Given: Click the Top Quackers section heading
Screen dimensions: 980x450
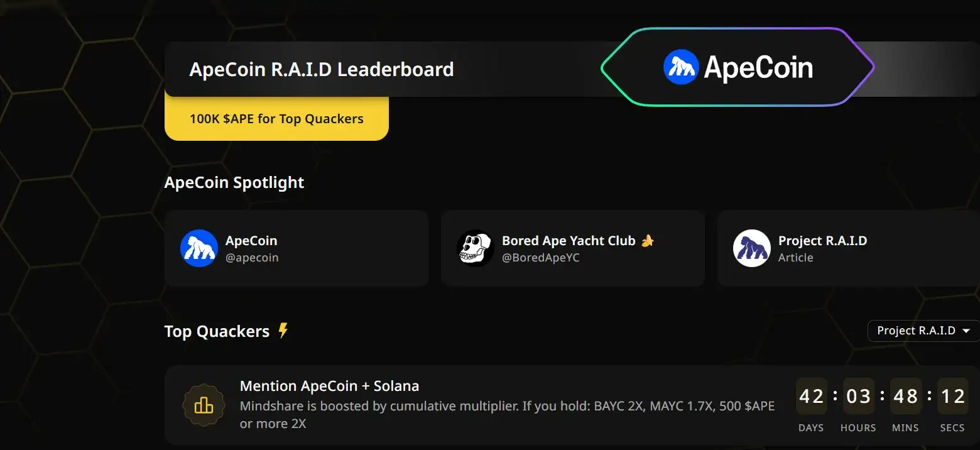Looking at the screenshot, I should [217, 331].
